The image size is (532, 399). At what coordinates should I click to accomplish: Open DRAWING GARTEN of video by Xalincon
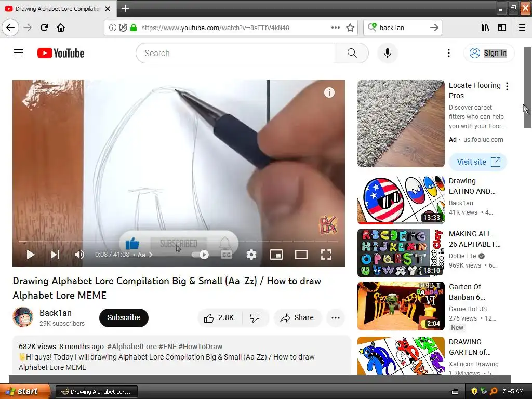(x=401, y=355)
